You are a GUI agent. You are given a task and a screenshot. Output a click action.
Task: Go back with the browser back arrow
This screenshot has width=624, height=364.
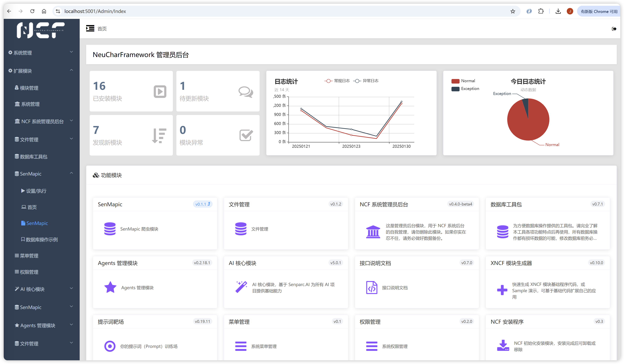9,11
